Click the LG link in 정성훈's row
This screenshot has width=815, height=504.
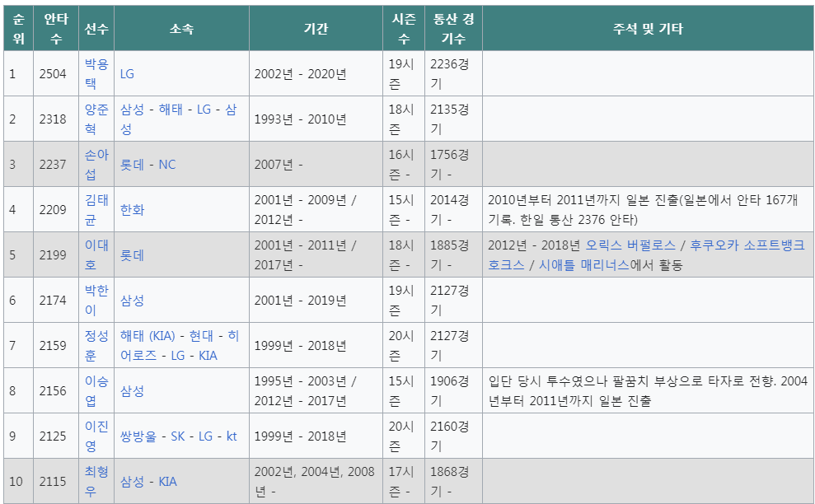click(x=178, y=356)
